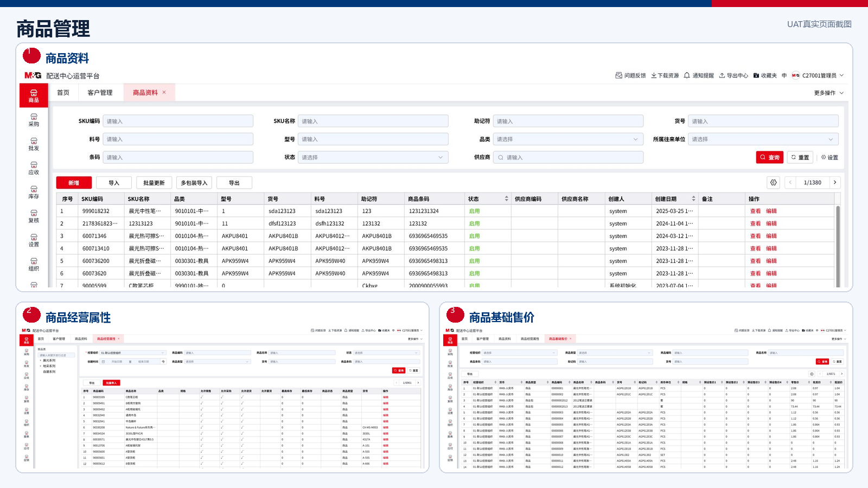Screen dimensions: 868x488
Task: Open the 通知提醒 bell icon
Action: pos(687,75)
